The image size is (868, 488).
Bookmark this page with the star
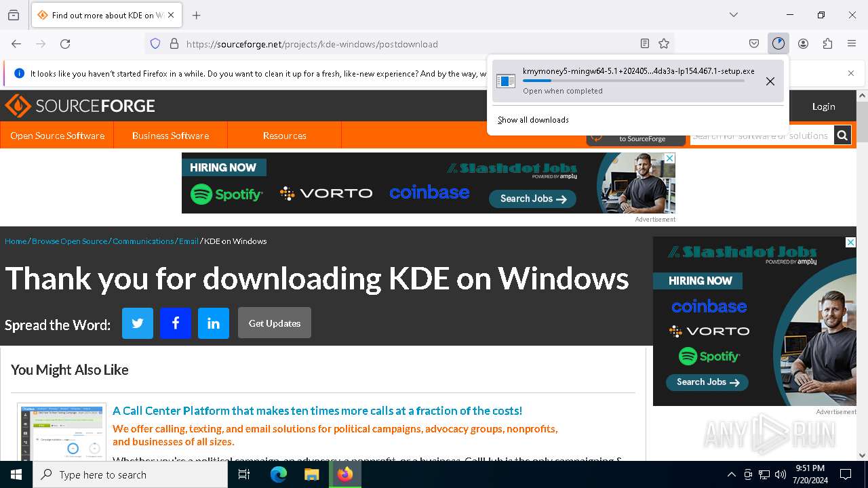click(664, 44)
